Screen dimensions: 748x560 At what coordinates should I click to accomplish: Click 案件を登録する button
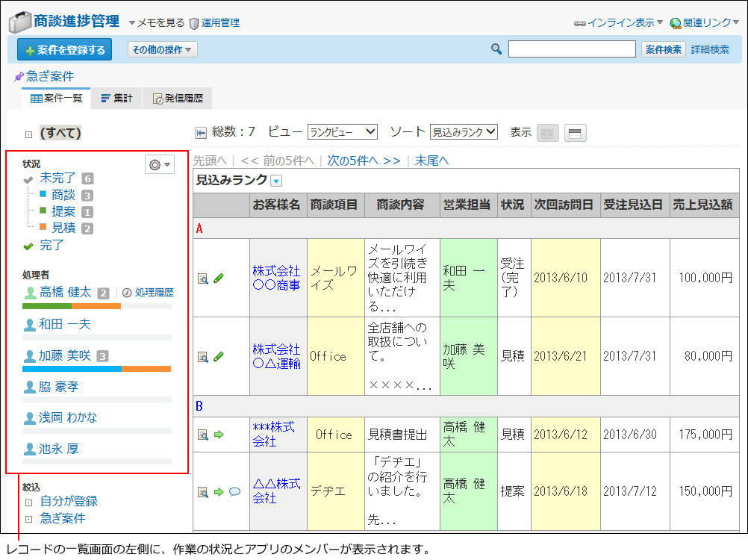coord(64,49)
